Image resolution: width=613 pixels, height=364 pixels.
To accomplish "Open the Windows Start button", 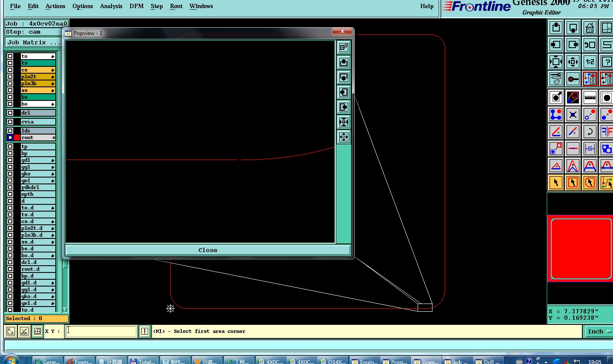I will click(11, 360).
